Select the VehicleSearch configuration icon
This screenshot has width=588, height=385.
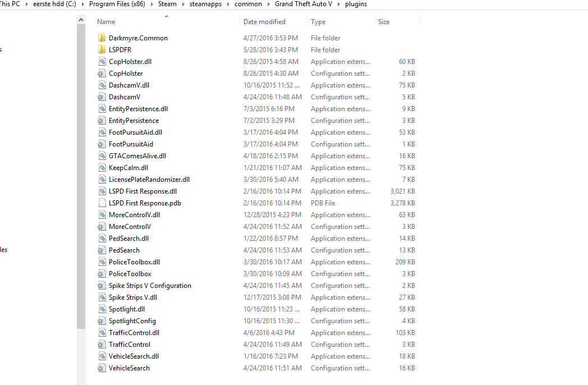coord(102,368)
